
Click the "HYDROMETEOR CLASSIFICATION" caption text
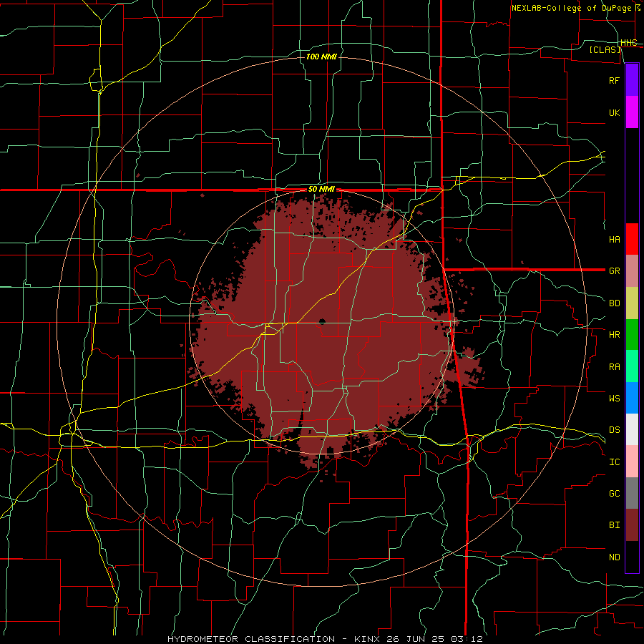tap(251, 639)
